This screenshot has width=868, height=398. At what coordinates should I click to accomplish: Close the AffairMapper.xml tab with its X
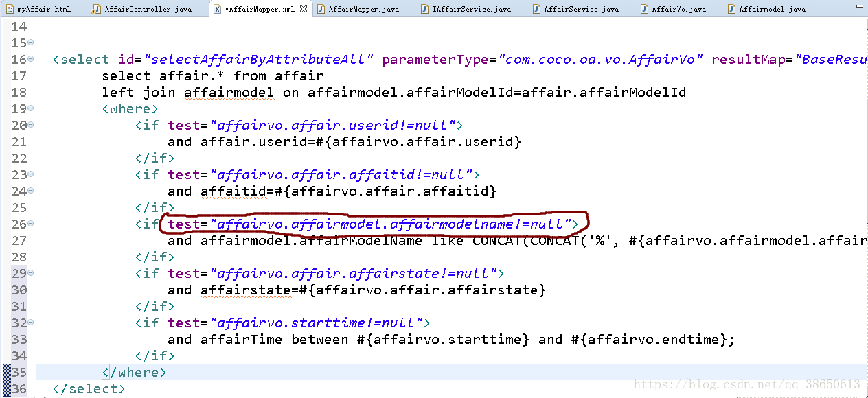pyautogui.click(x=304, y=9)
